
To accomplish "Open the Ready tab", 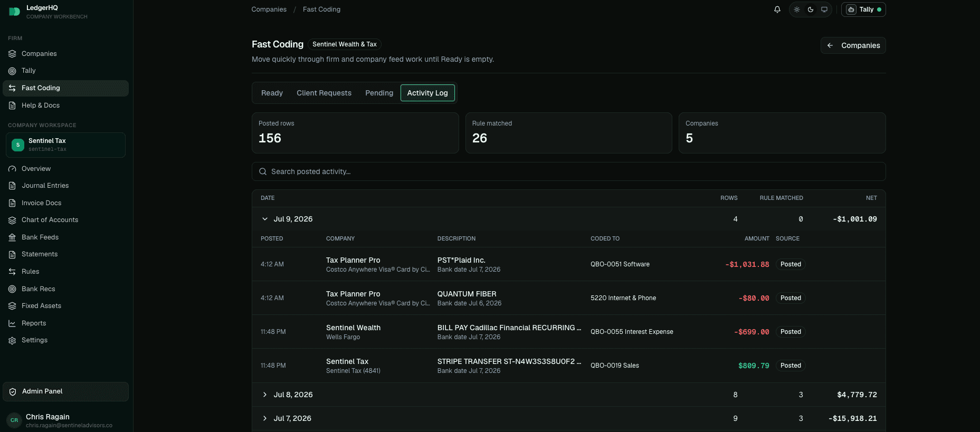I will tap(272, 93).
